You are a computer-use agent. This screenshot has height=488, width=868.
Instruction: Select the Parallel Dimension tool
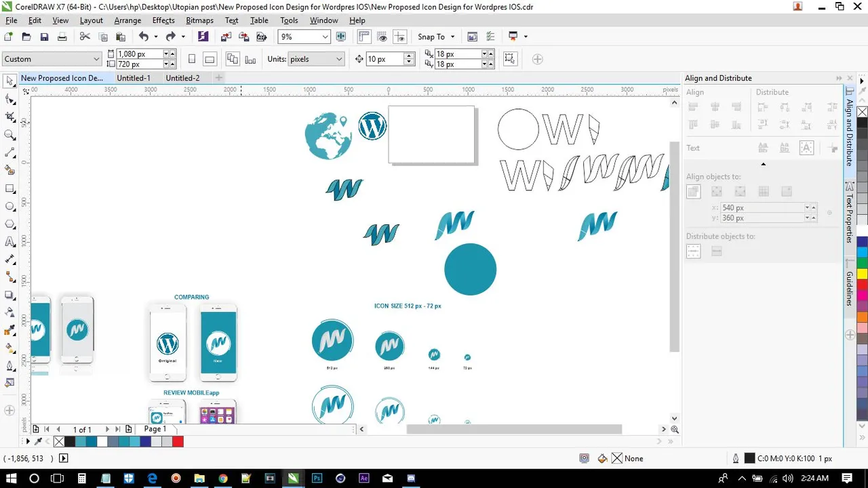[10, 260]
